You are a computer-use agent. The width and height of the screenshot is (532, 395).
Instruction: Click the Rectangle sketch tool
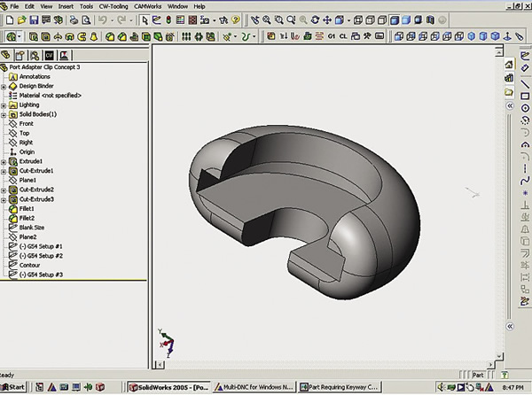(x=525, y=97)
